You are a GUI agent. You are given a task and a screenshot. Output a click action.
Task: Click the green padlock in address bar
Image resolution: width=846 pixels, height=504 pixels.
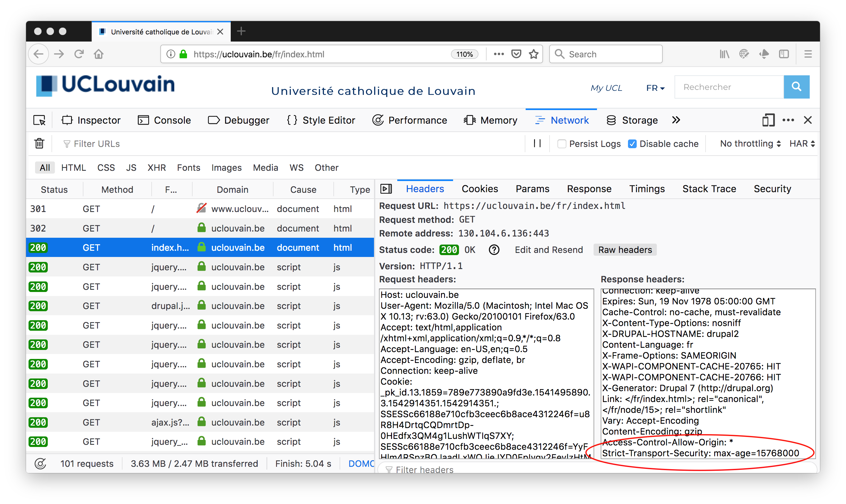(184, 54)
